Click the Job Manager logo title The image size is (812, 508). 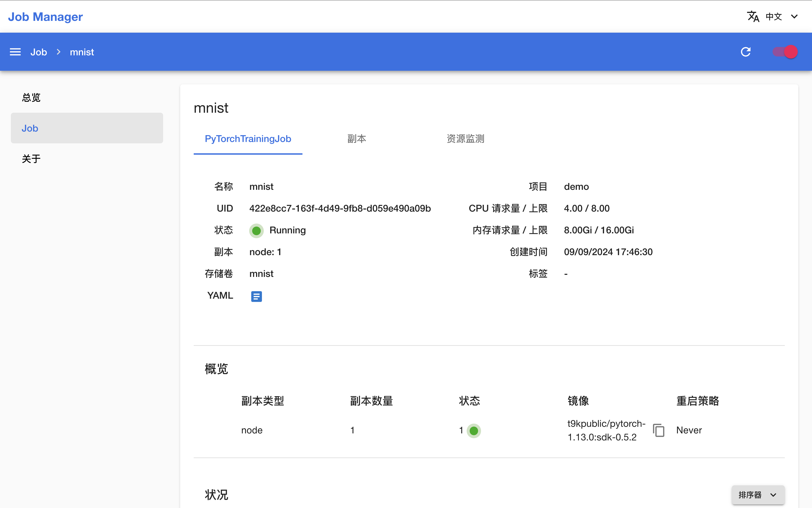pos(45,17)
